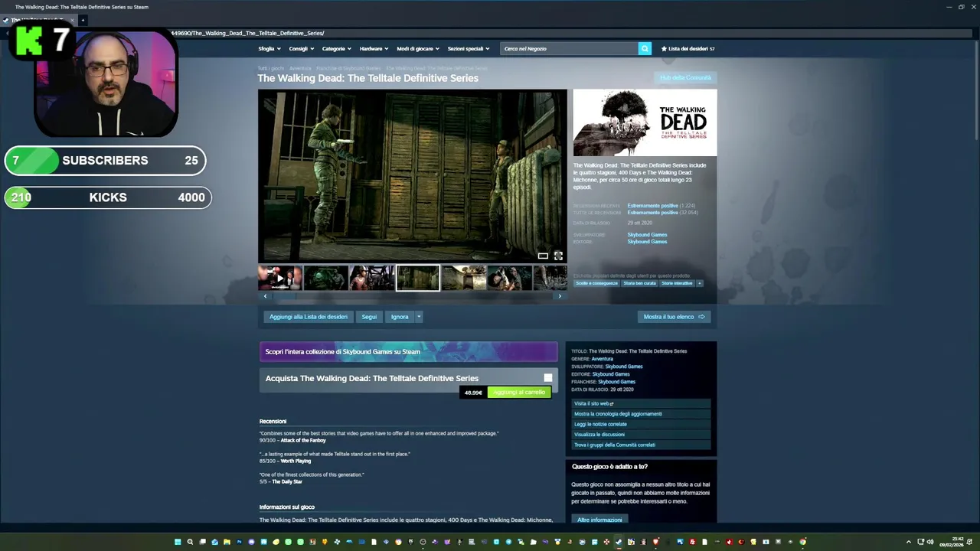Image resolution: width=980 pixels, height=551 pixels.
Task: Expand the Ignora dropdown arrow
Action: [419, 317]
